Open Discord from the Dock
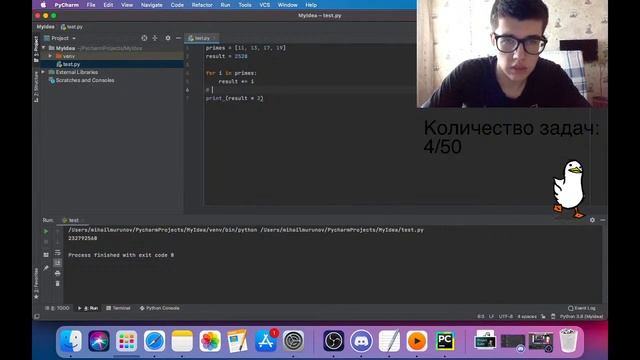Screen dimensions: 640x360 coord(361,340)
